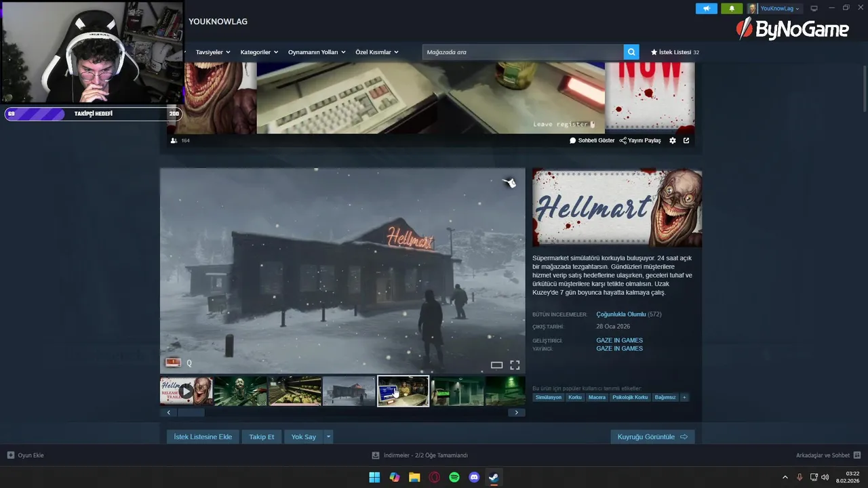
Task: Open Opera browser from the taskbar
Action: click(435, 477)
